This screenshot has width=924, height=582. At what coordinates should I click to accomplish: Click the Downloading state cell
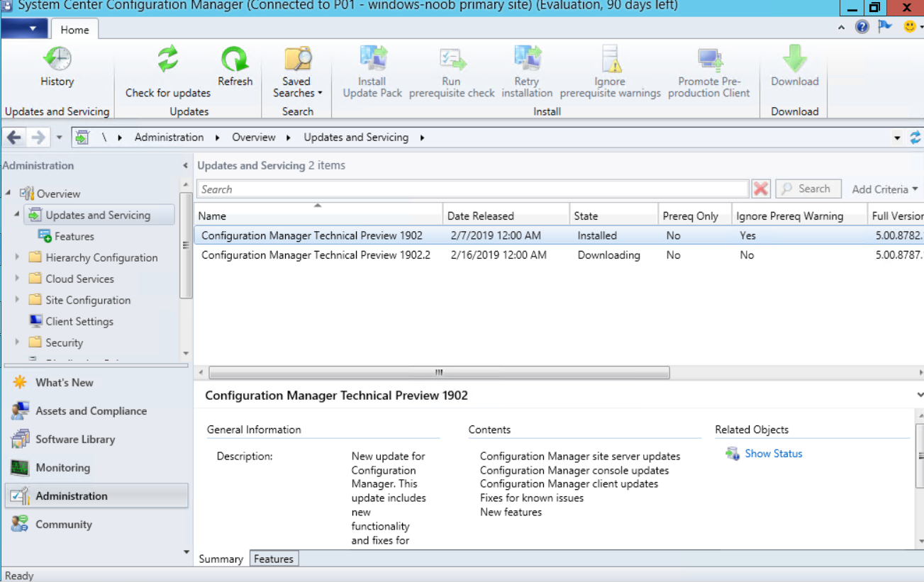(x=608, y=255)
